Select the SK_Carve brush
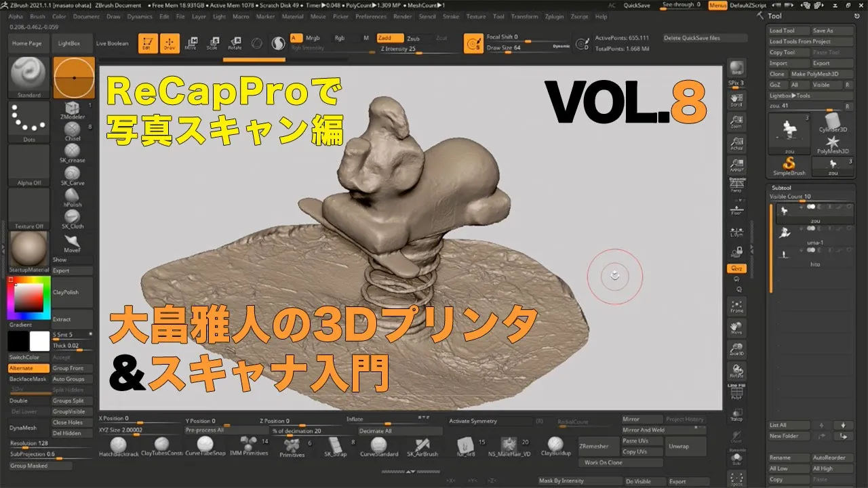The height and width of the screenshot is (488, 868). point(73,176)
